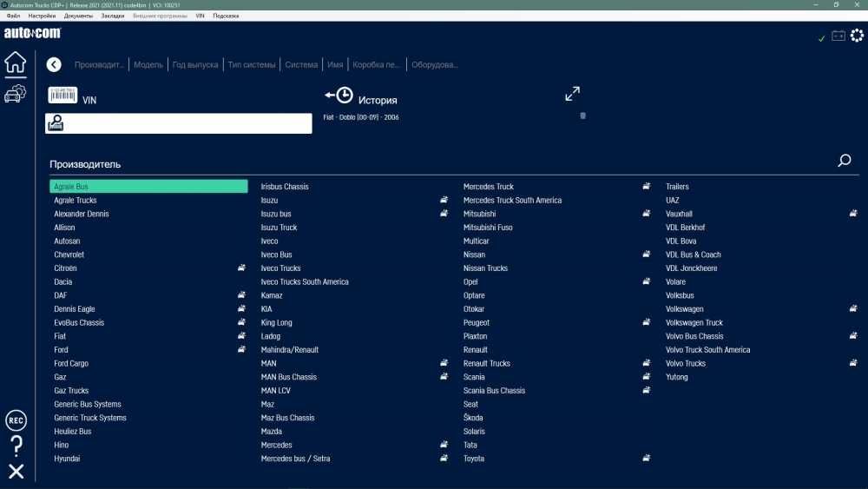Select the highlighted Agrale Bus manufacturer
Image resolution: width=868 pixels, height=489 pixels.
149,186
